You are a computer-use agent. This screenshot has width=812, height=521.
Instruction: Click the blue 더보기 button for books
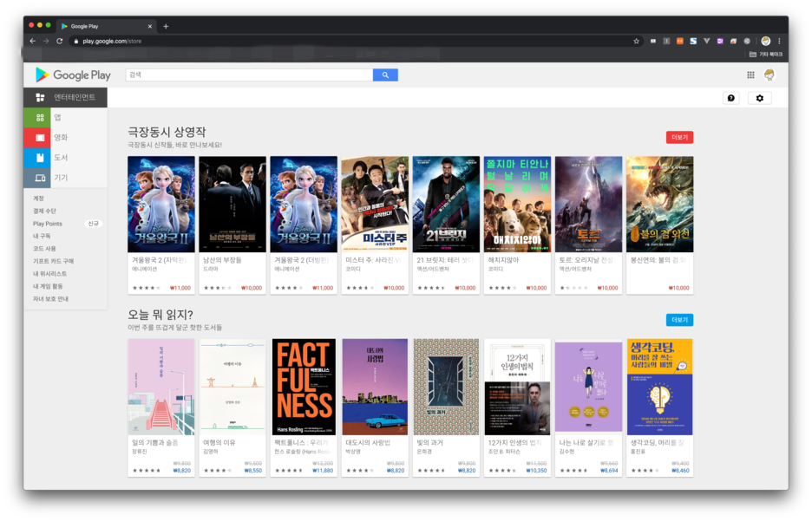click(679, 320)
